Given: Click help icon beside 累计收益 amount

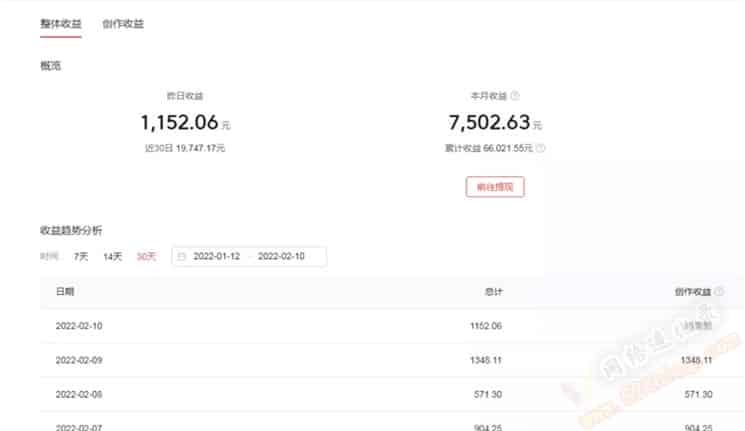Looking at the screenshot, I should 540,148.
